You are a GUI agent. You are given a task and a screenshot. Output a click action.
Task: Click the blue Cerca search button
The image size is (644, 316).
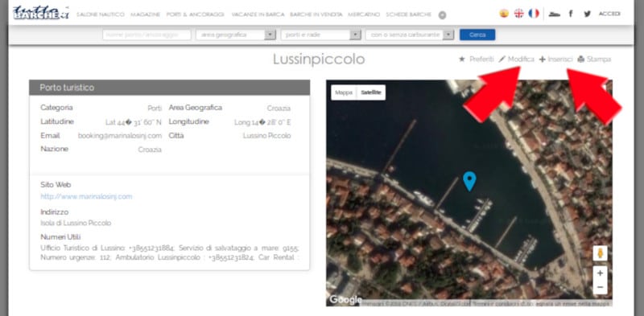click(477, 35)
